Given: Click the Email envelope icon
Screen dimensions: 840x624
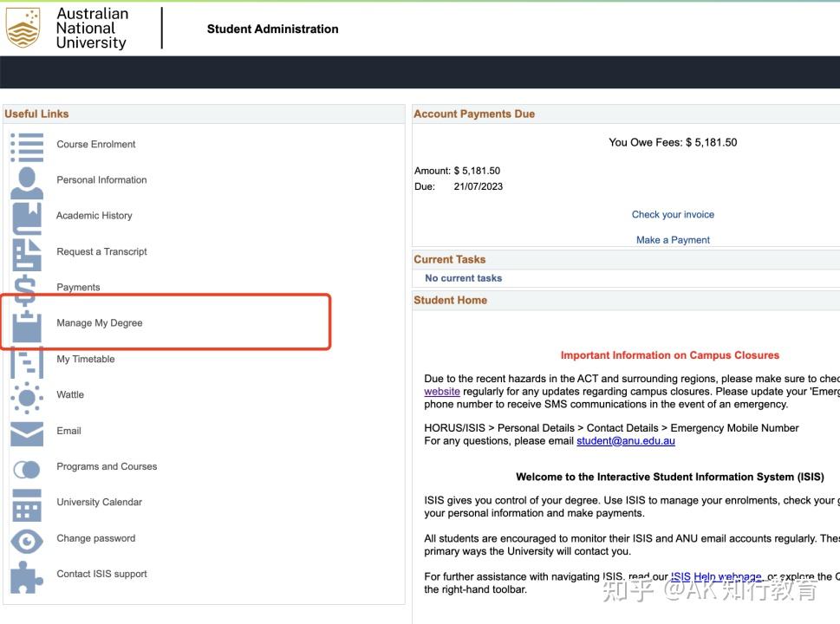Looking at the screenshot, I should pyautogui.click(x=27, y=432).
